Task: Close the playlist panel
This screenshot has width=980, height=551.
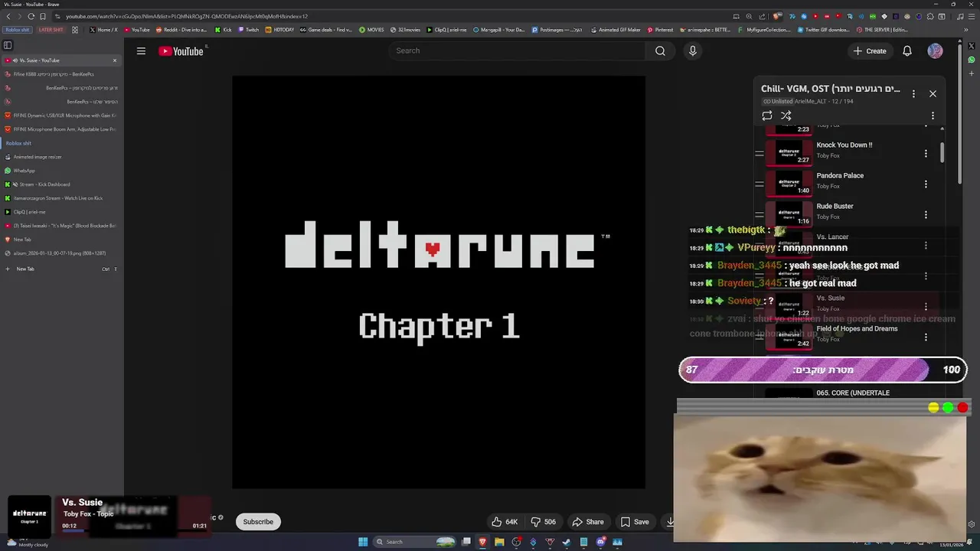Action: [933, 93]
